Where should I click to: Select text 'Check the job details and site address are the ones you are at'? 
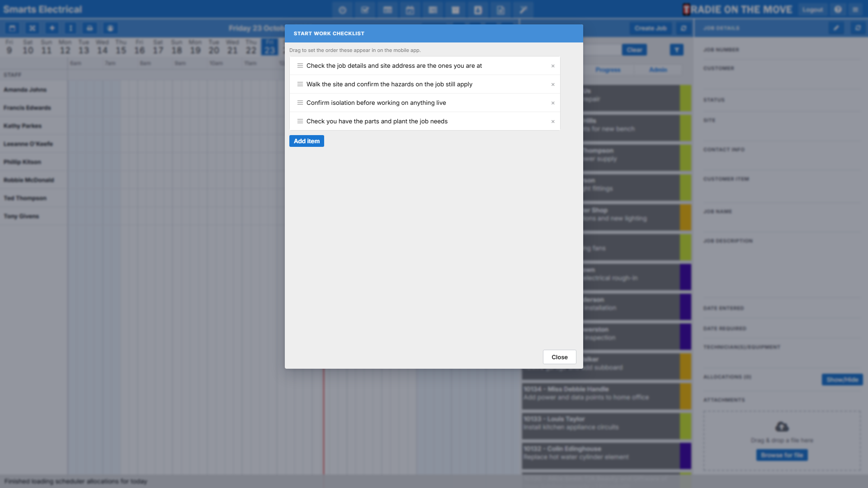tap(394, 66)
